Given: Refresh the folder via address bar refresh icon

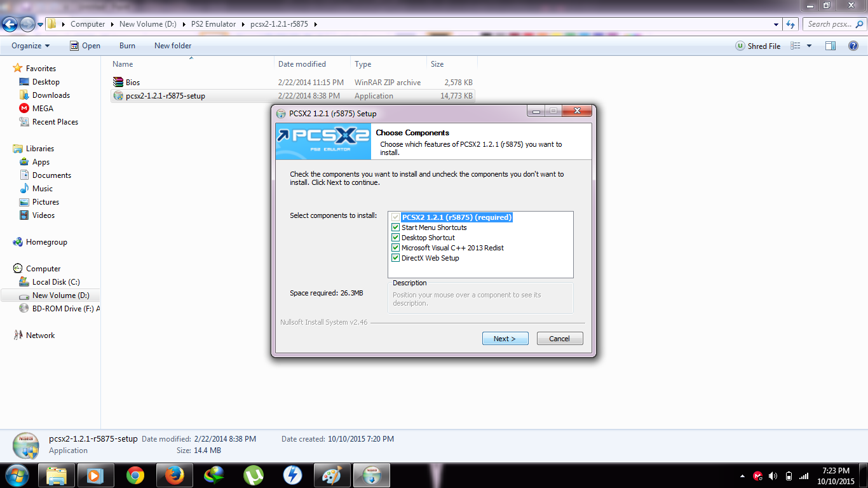Looking at the screenshot, I should point(790,24).
